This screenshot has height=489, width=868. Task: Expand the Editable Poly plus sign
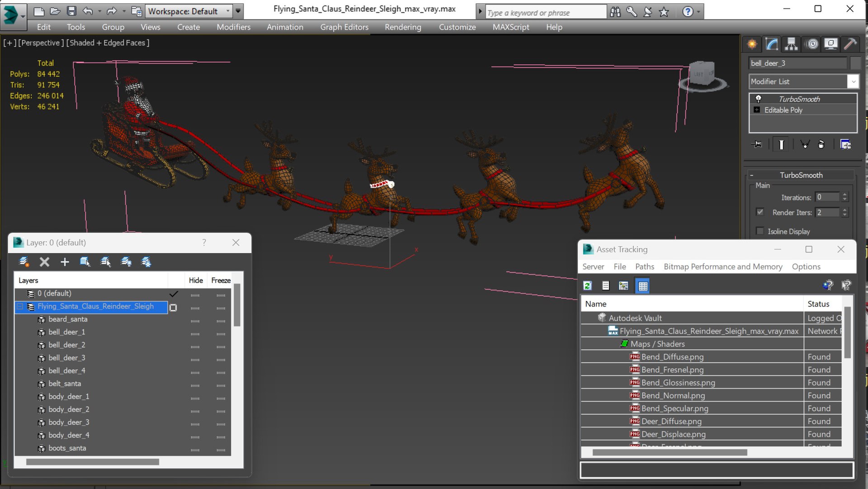pyautogui.click(x=757, y=110)
